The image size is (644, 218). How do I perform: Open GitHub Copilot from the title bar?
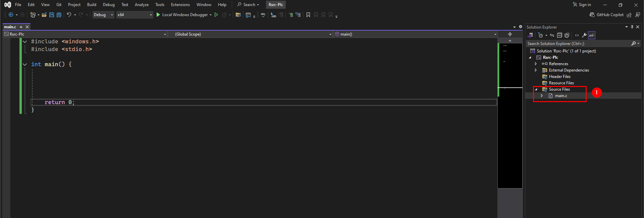(606, 15)
